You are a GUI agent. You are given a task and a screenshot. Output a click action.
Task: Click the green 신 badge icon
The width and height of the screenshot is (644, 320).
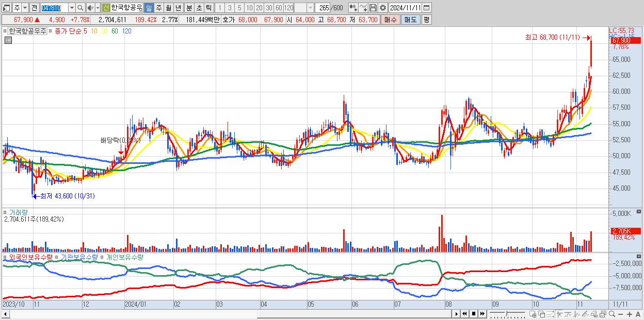pos(106,8)
